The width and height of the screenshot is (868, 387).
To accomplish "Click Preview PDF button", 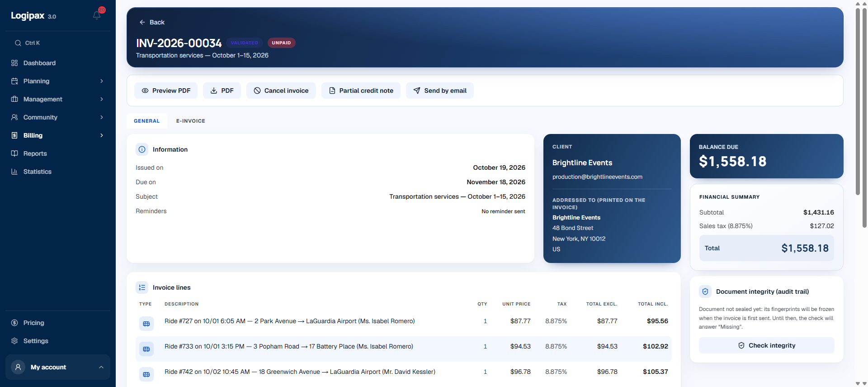I will click(x=166, y=91).
